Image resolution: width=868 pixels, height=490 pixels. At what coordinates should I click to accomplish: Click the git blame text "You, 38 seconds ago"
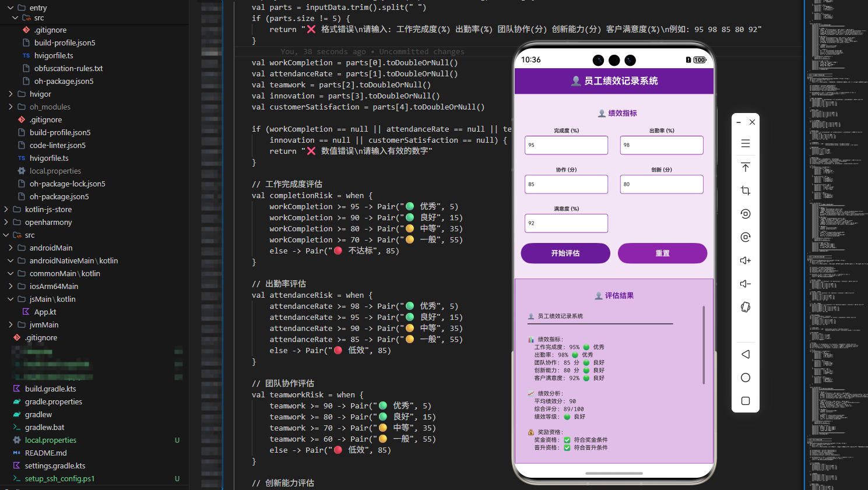(323, 52)
